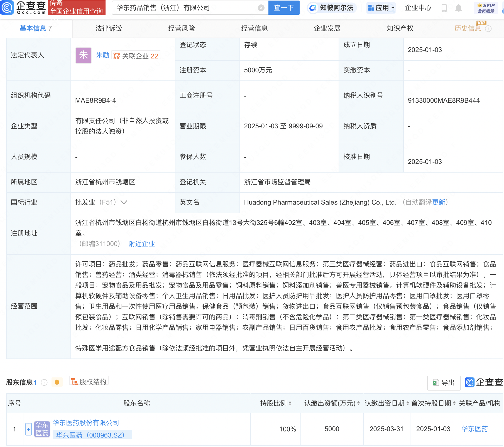Click the info icon beside 股东信息

(44, 382)
